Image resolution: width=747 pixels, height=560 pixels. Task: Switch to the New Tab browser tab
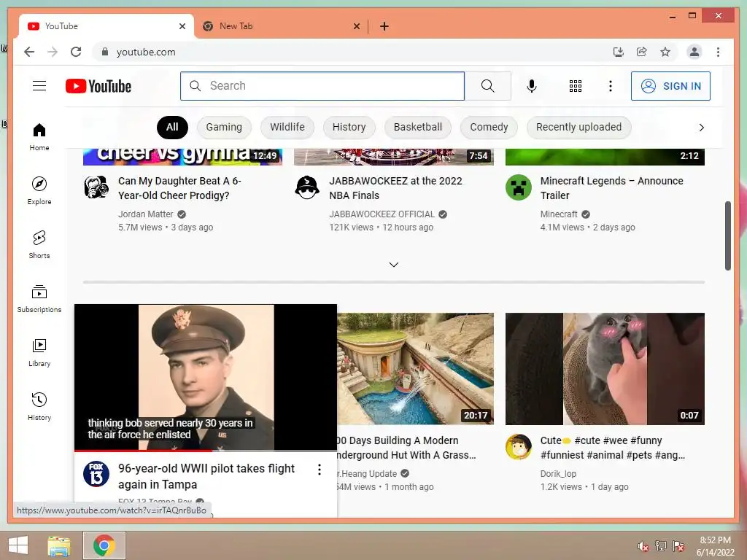[x=281, y=26]
